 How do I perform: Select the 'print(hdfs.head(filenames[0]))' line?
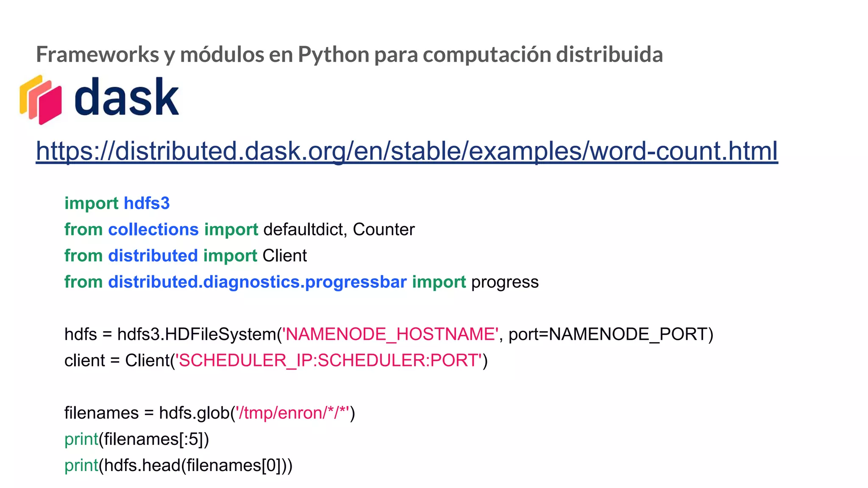(x=178, y=466)
